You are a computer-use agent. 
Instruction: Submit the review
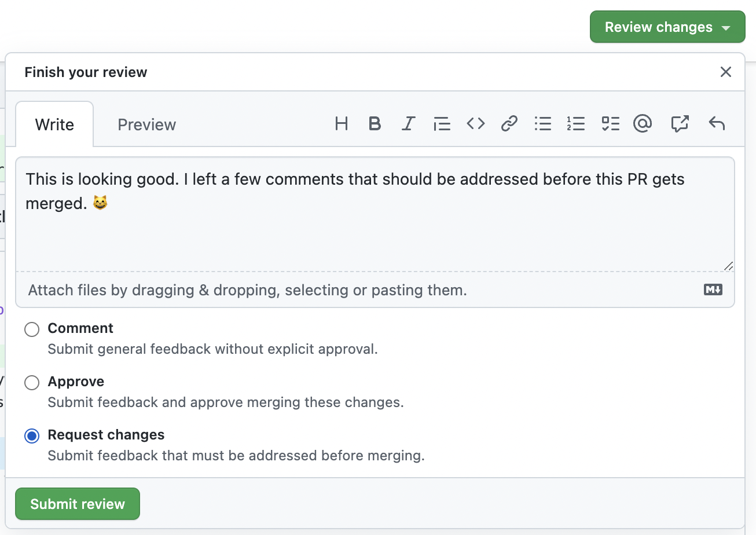77,504
